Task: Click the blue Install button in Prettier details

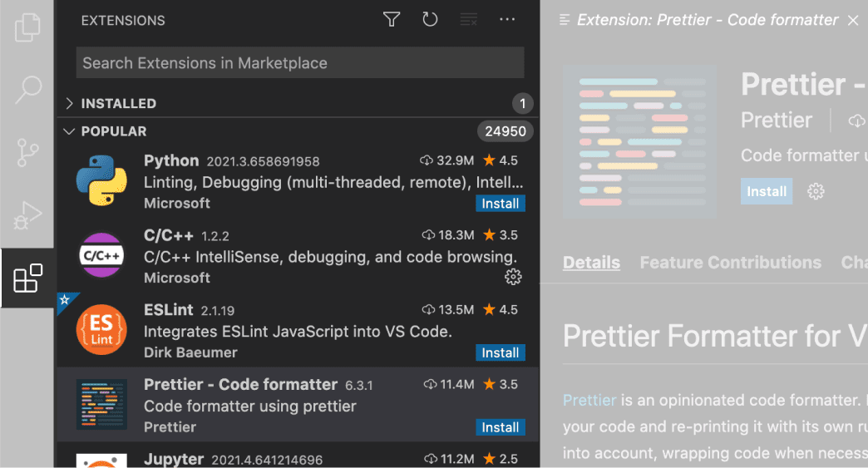Action: click(766, 192)
